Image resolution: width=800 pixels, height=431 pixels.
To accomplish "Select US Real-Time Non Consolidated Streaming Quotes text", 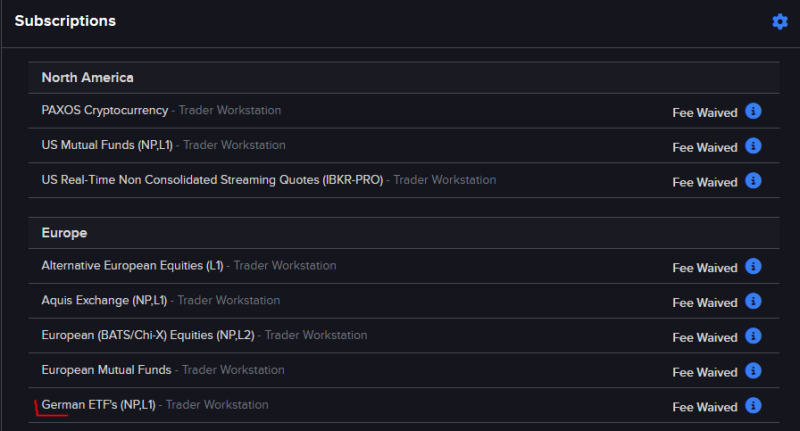I will (x=212, y=180).
